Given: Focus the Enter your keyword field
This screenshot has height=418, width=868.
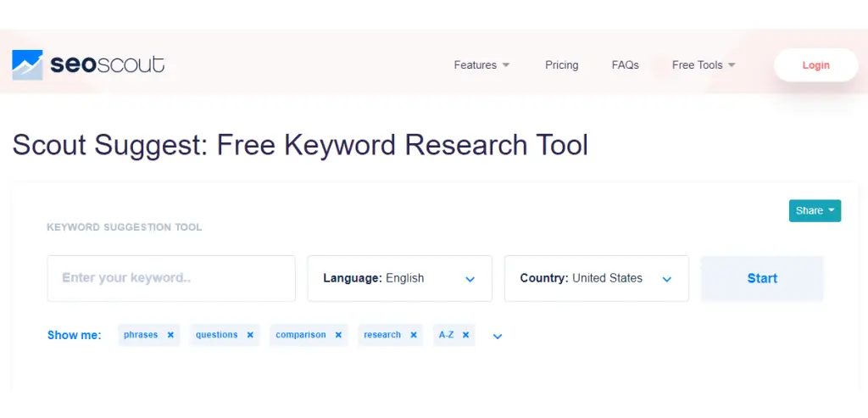Looking at the screenshot, I should tap(171, 278).
